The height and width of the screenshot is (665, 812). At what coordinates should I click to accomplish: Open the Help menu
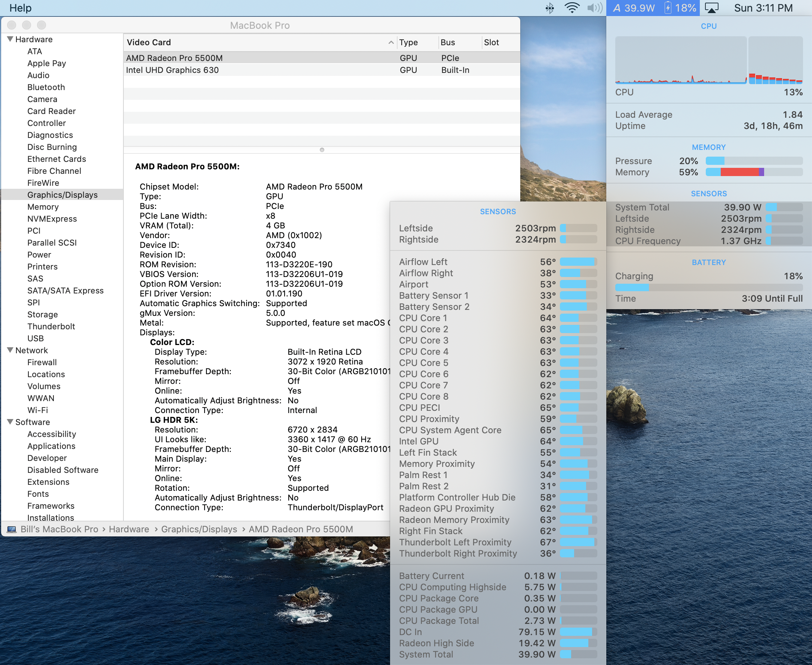coord(20,8)
